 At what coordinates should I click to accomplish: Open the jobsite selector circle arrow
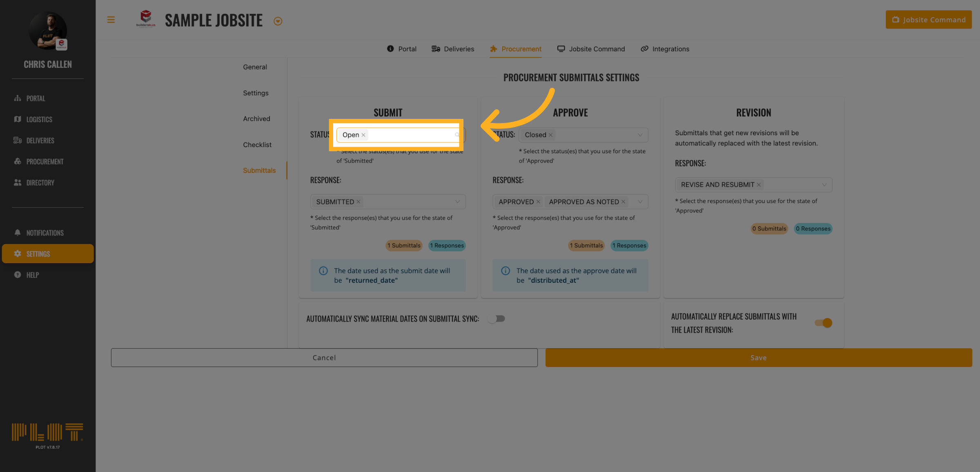tap(278, 21)
